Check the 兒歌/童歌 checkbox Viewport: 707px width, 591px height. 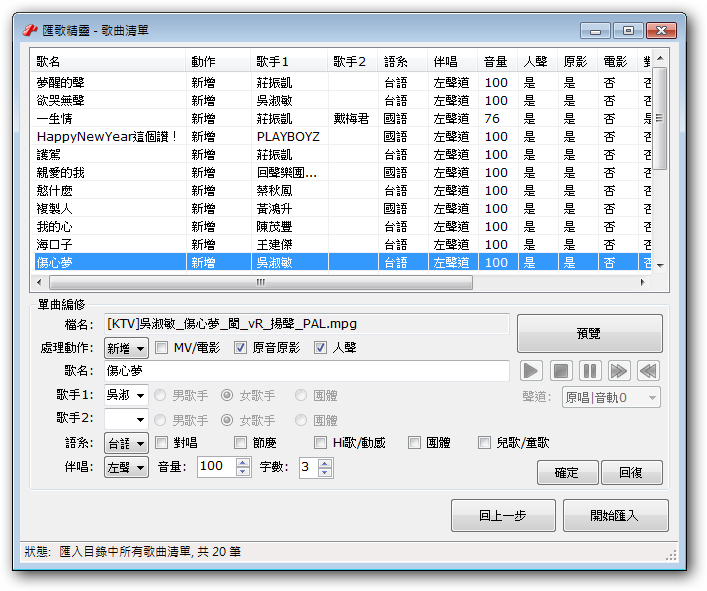coord(484,443)
